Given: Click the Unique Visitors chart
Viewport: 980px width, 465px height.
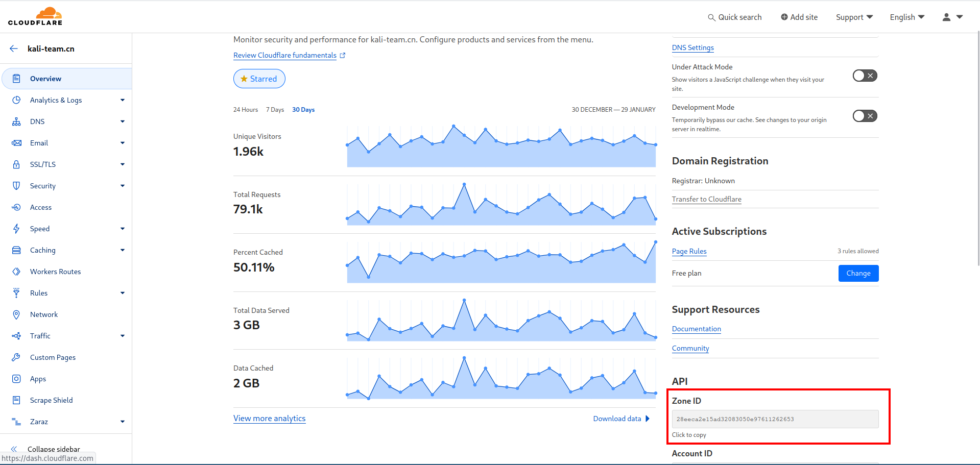Looking at the screenshot, I should click(501, 145).
